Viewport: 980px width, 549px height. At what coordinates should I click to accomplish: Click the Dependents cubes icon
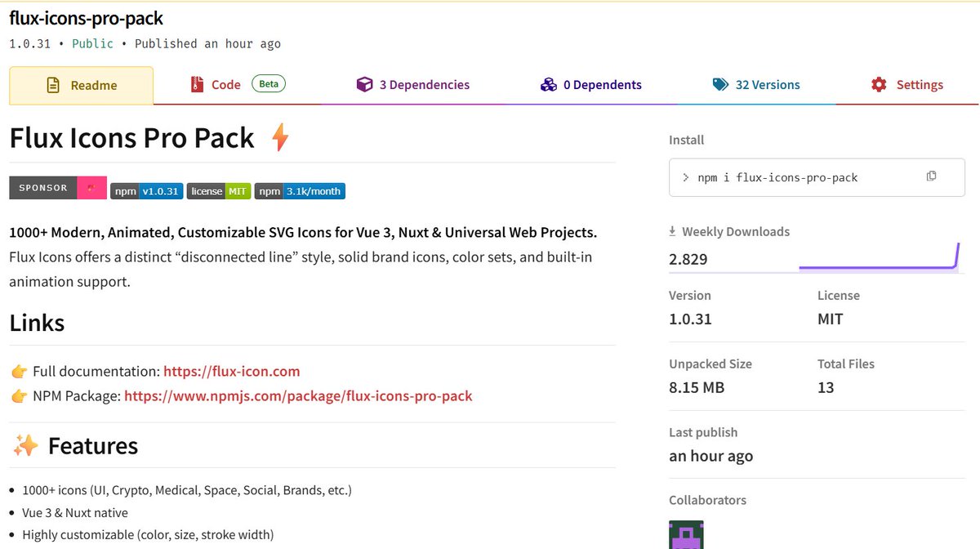(548, 84)
